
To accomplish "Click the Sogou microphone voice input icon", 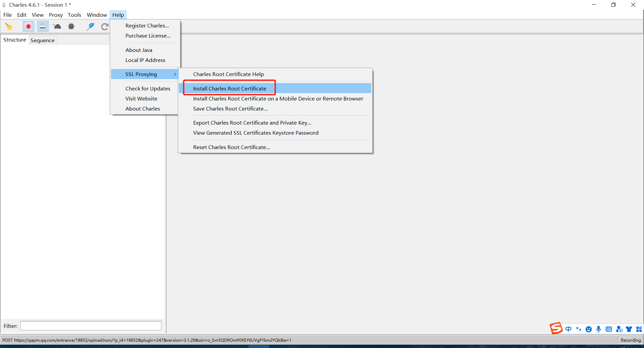I will 598,329.
